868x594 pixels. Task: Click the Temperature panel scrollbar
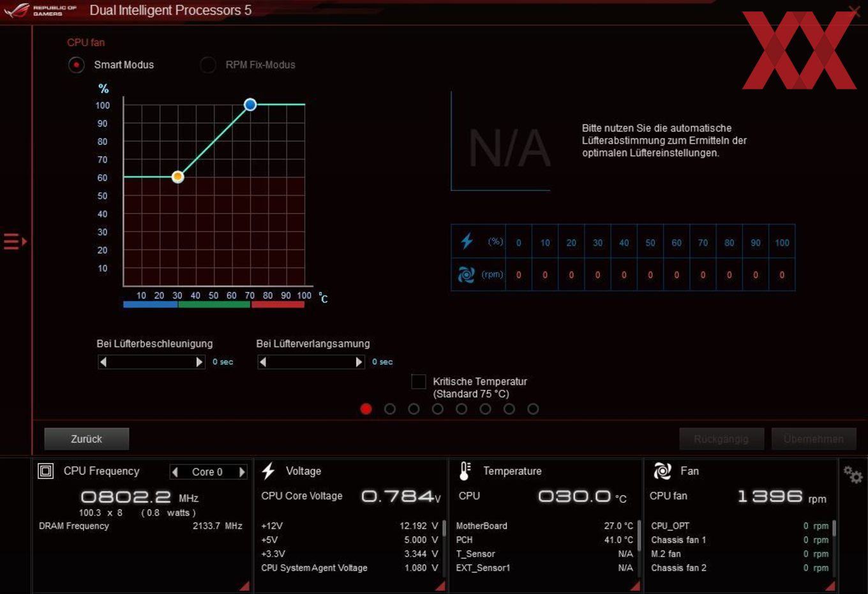[639, 536]
